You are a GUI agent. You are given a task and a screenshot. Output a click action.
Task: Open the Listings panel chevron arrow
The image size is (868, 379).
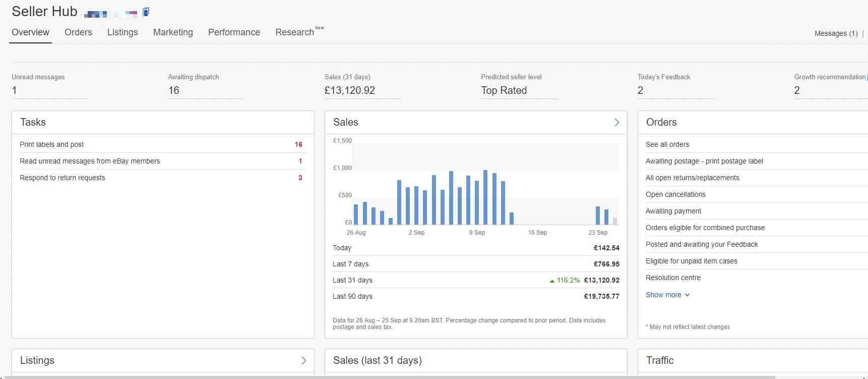(x=303, y=360)
